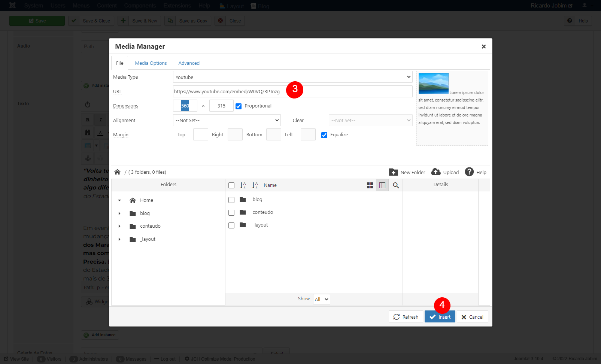Image resolution: width=601 pixels, height=364 pixels.
Task: Check the box next to conteudo folder
Action: click(231, 213)
